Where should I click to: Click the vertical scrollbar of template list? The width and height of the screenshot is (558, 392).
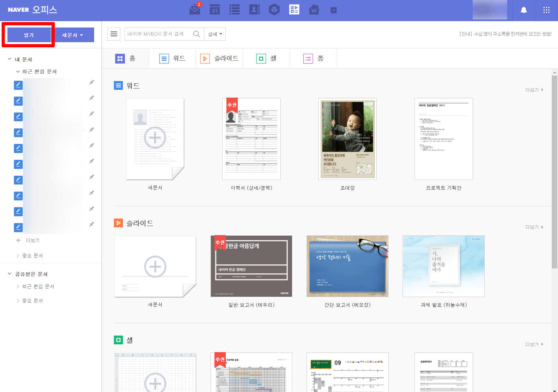(554, 172)
